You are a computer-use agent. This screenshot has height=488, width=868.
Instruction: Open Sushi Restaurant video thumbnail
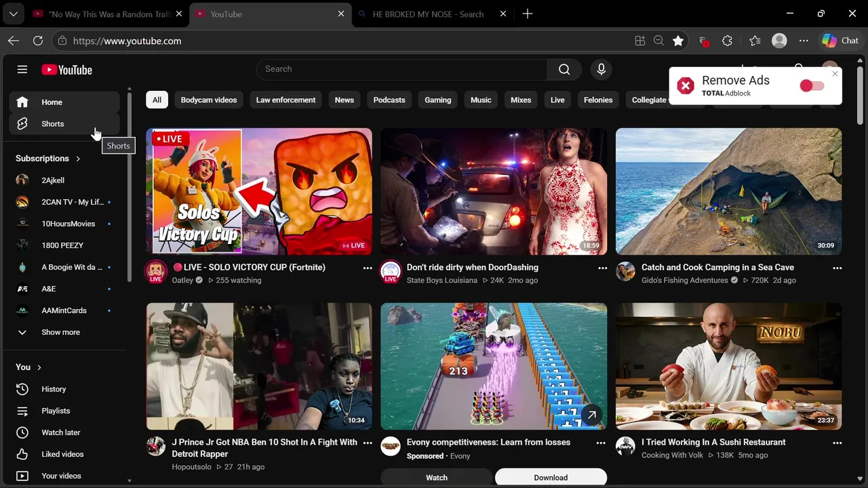click(728, 367)
